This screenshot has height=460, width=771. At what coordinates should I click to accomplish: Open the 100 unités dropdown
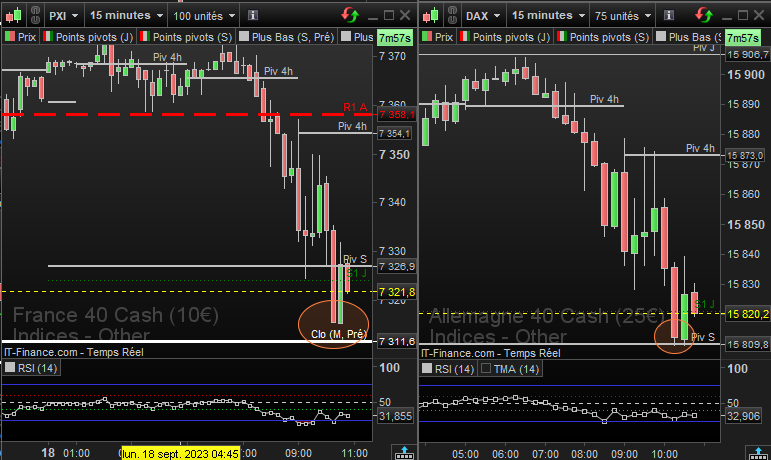[204, 16]
